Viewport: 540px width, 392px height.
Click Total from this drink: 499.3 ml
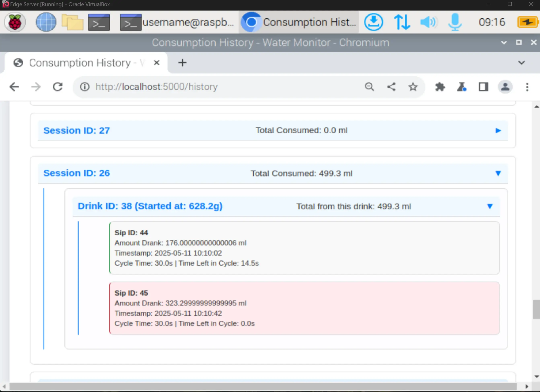click(354, 207)
